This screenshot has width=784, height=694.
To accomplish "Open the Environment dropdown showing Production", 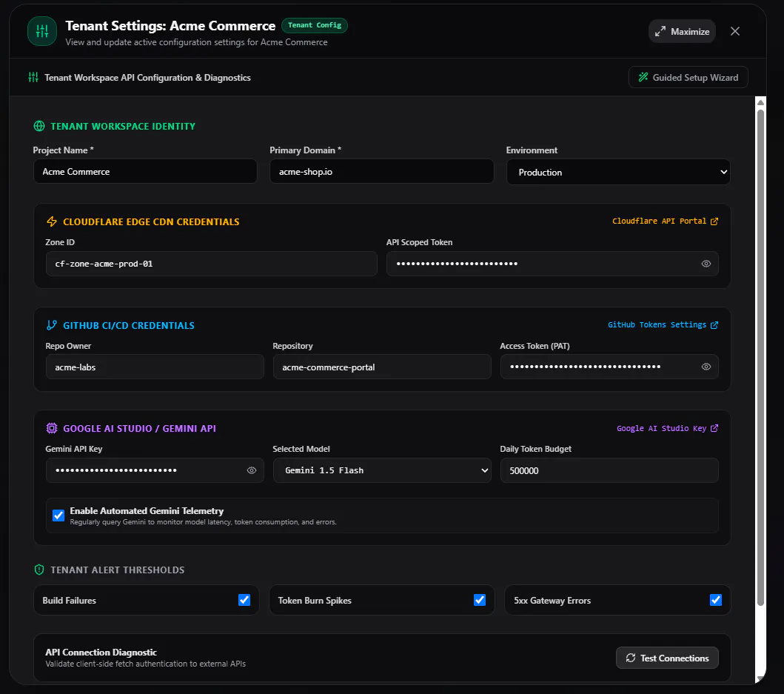I will coord(618,172).
